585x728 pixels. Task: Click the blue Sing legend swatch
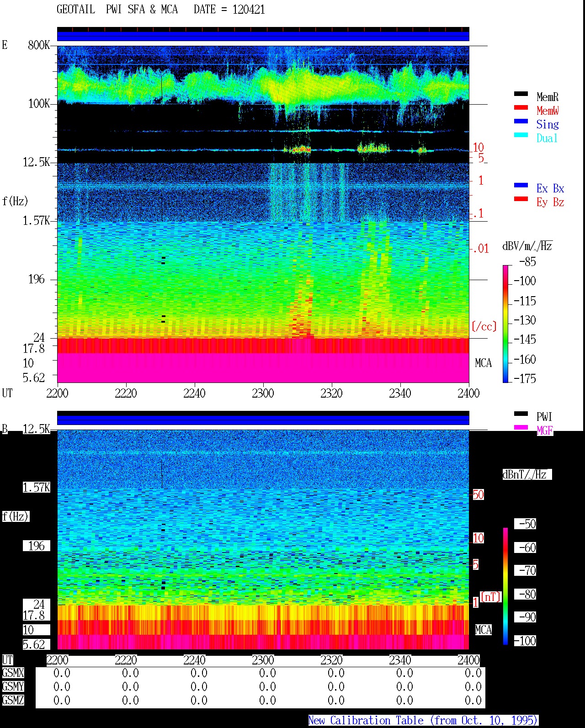tap(521, 121)
